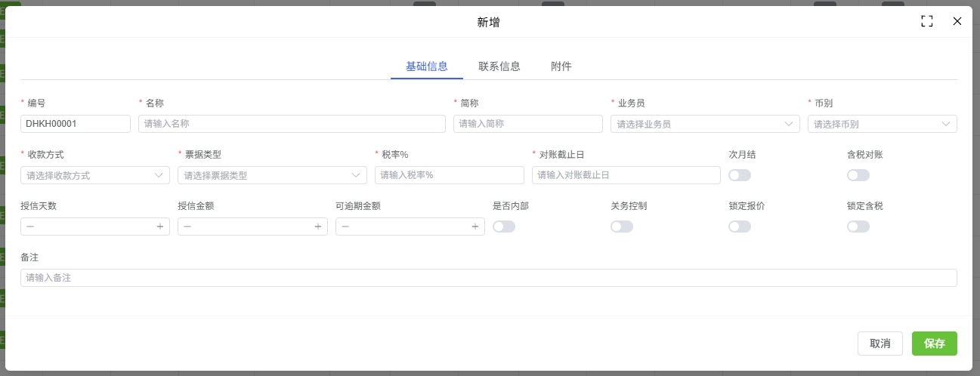Turn on the 锁定含税 switch
Image resolution: width=980 pixels, height=376 pixels.
858,227
